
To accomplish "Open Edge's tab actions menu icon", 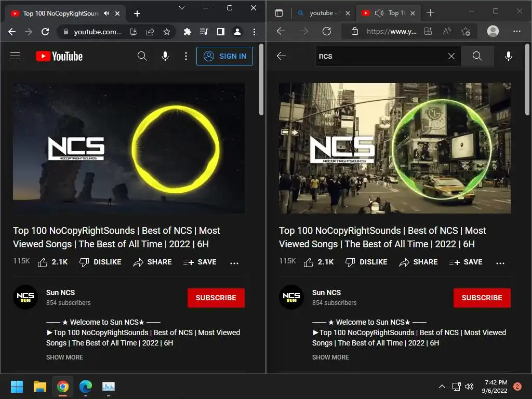I will point(279,13).
